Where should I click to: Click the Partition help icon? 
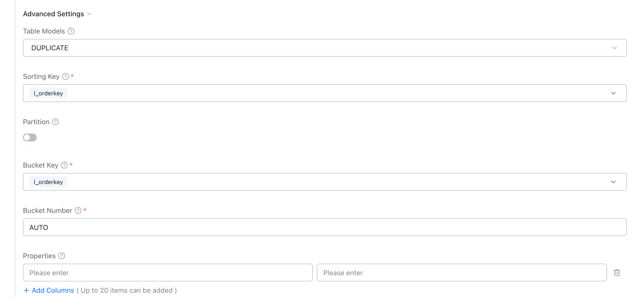point(55,122)
